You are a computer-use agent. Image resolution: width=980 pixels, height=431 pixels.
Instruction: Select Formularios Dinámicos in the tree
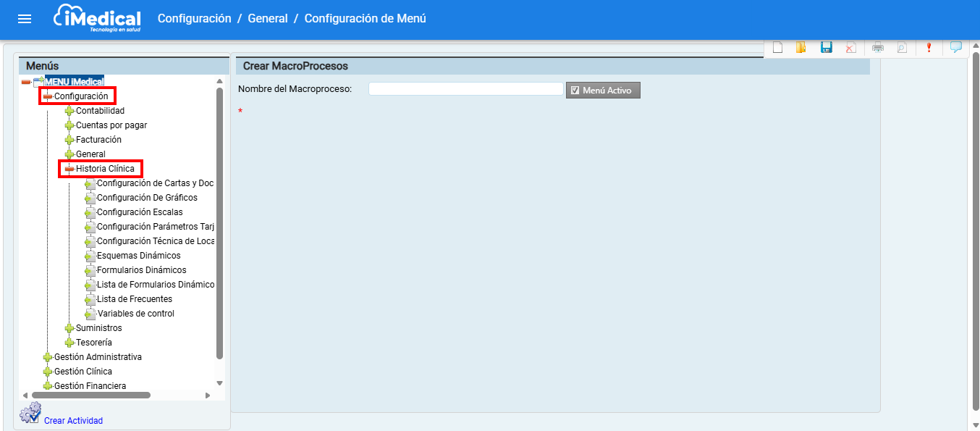141,270
